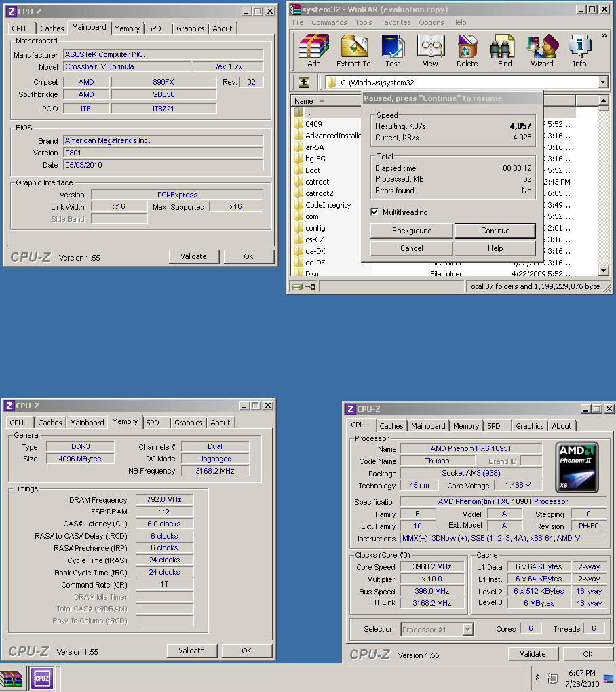
Task: Click OK in the Memory CPU-Z window
Action: pos(246,651)
